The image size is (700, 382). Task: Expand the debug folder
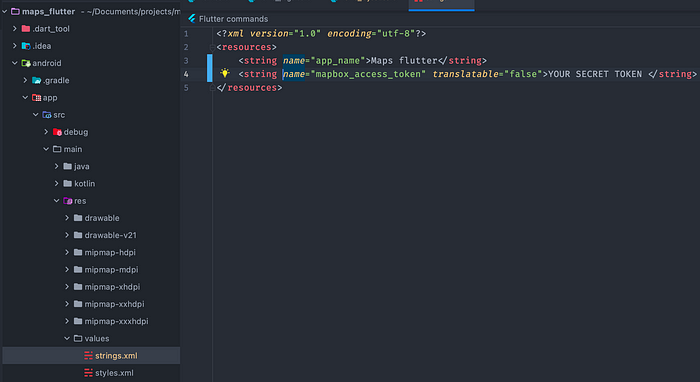[x=46, y=132]
